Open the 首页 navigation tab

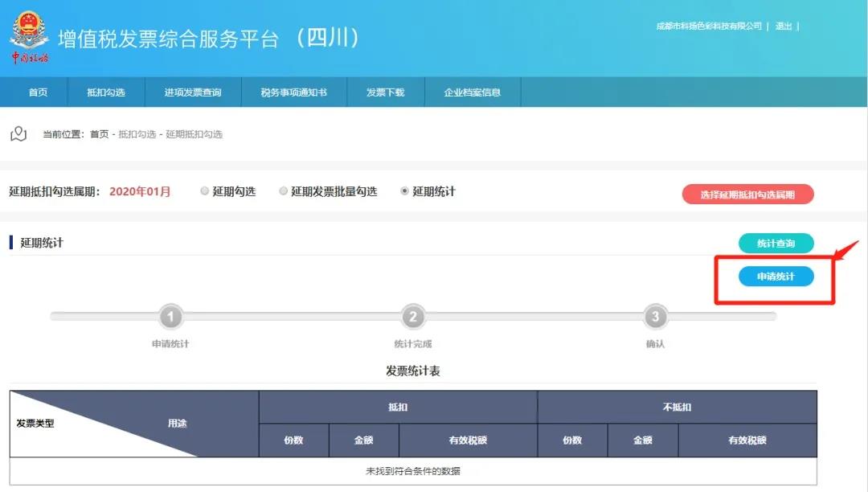click(38, 92)
